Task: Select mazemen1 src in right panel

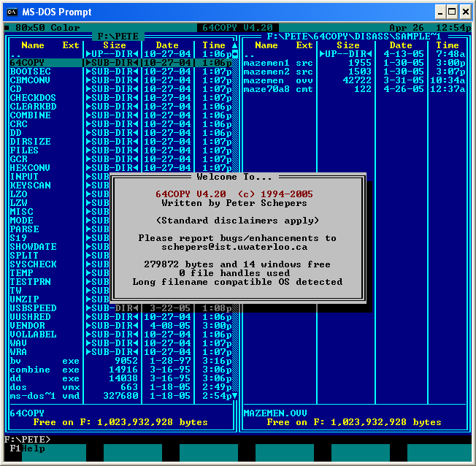Action: 355,63
